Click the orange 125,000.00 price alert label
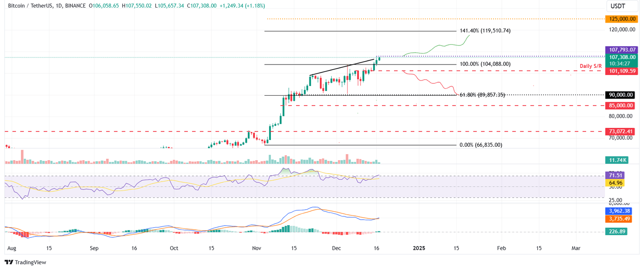The height and width of the screenshot is (270, 644). [622, 18]
